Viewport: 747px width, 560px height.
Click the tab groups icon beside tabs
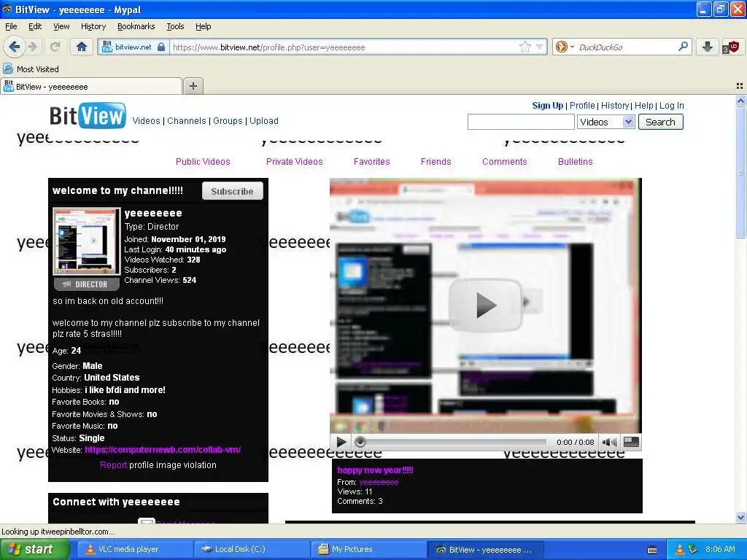point(740,86)
